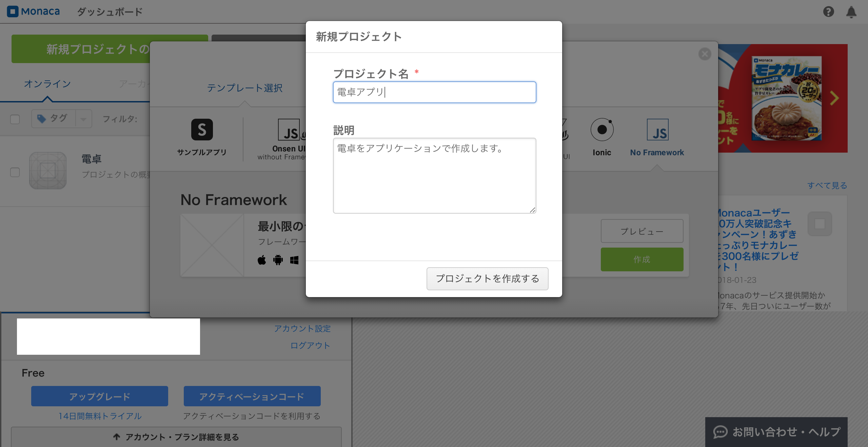
Task: Click the プロジェクトを作成する button
Action: 487,278
